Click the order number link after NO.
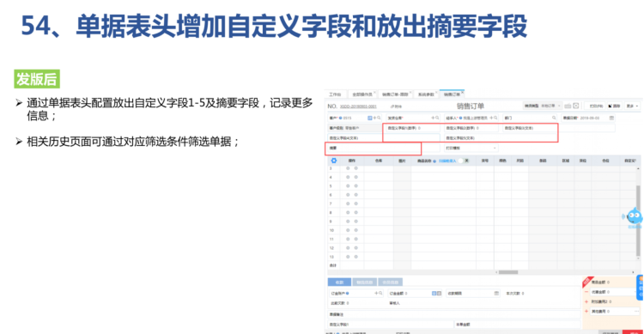This screenshot has height=334, width=644. 358,106
